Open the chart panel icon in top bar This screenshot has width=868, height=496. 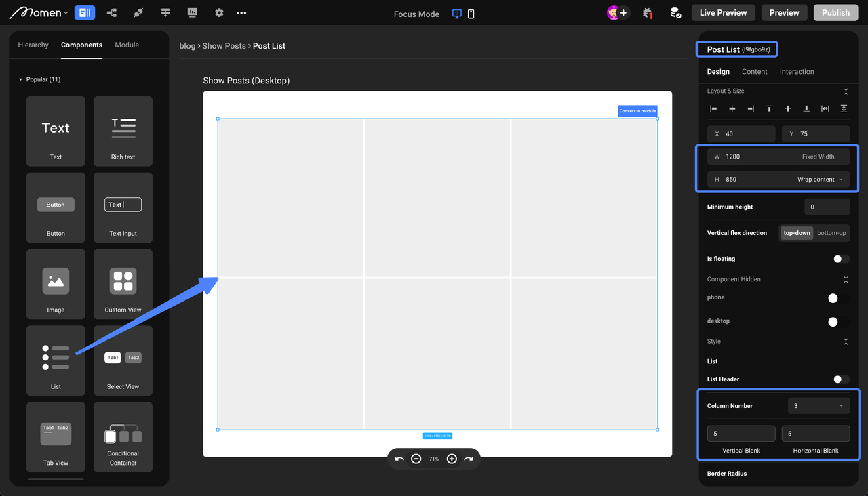[x=193, y=13]
